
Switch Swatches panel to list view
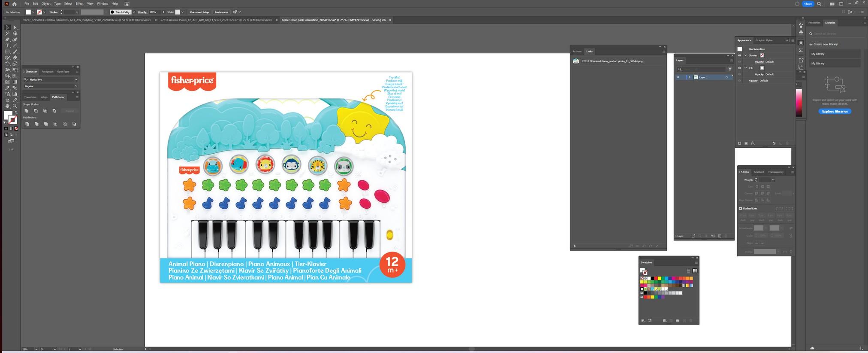[x=688, y=271]
